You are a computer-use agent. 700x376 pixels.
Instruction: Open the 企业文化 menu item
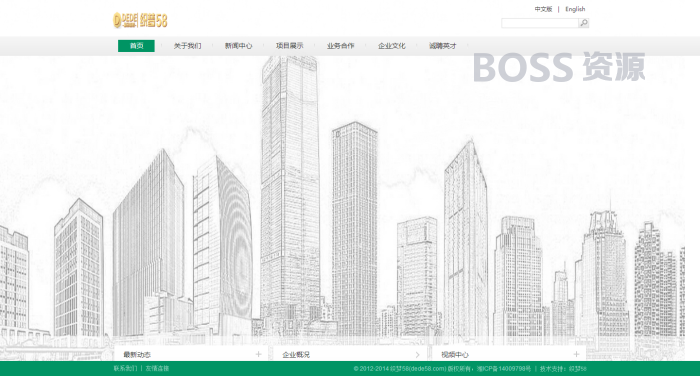(392, 46)
